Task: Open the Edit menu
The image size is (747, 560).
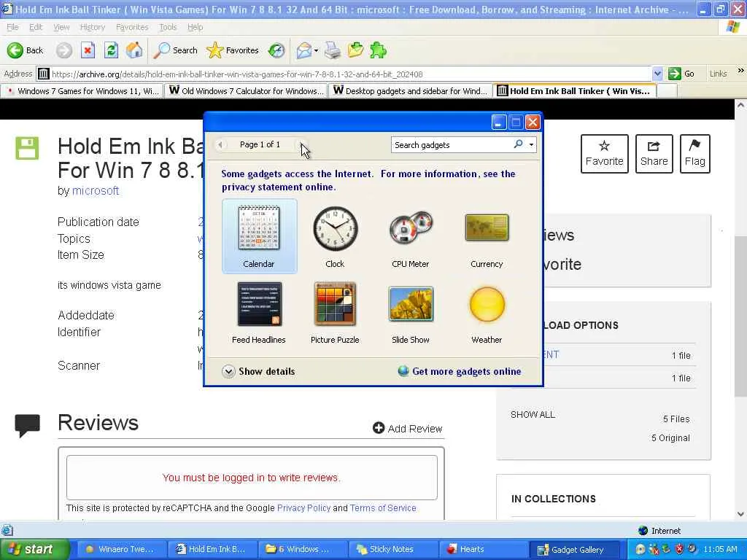Action: [36, 27]
